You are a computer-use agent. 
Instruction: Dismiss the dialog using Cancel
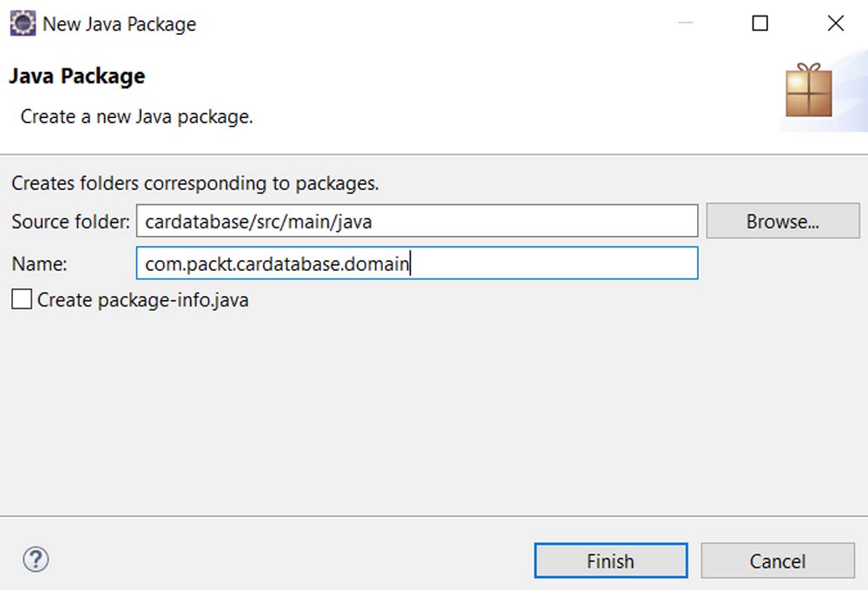(x=778, y=561)
